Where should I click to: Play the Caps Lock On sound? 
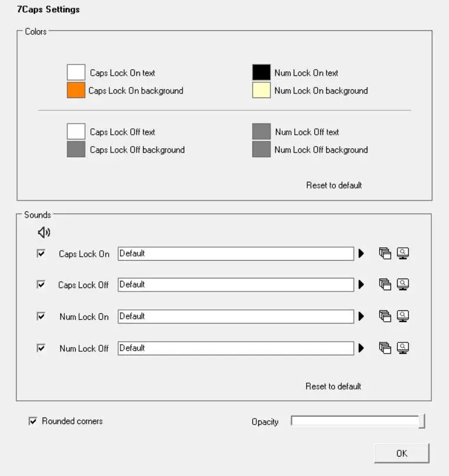point(361,254)
